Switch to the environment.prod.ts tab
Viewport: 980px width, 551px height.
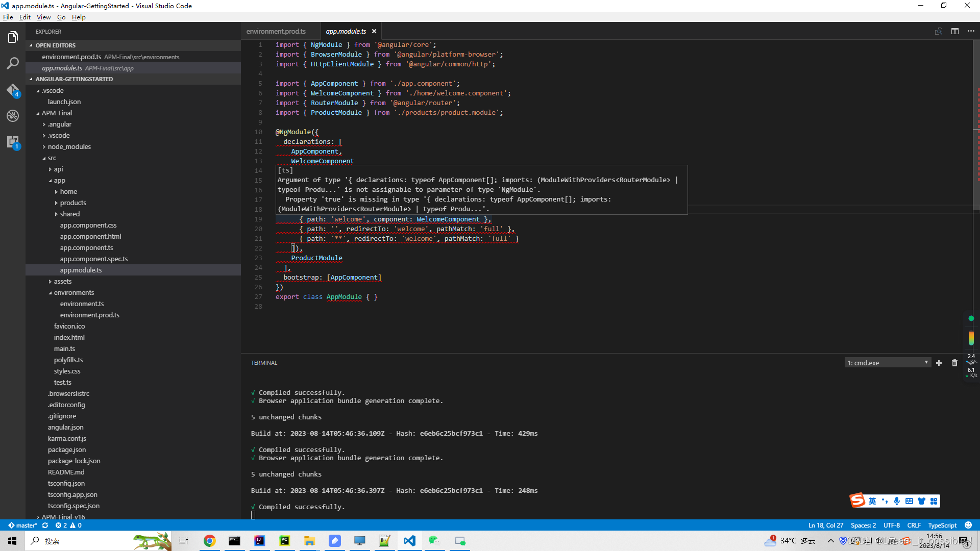tap(276, 31)
